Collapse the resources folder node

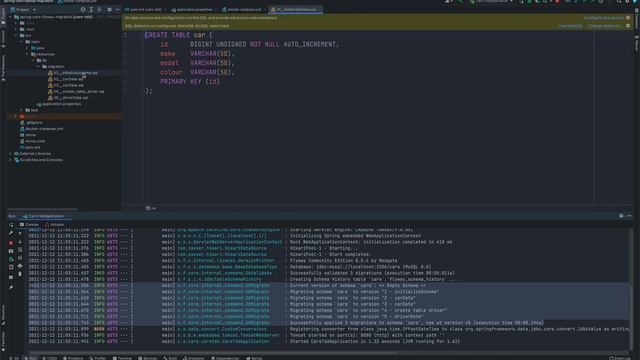pos(27,54)
